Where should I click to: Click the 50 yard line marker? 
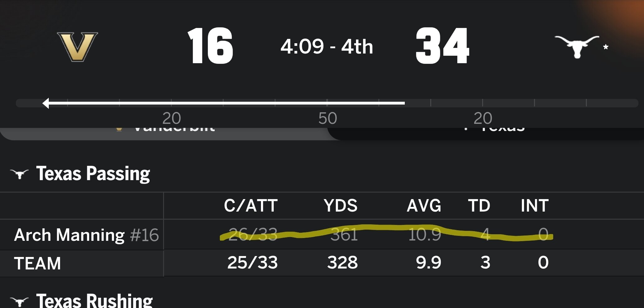[327, 118]
